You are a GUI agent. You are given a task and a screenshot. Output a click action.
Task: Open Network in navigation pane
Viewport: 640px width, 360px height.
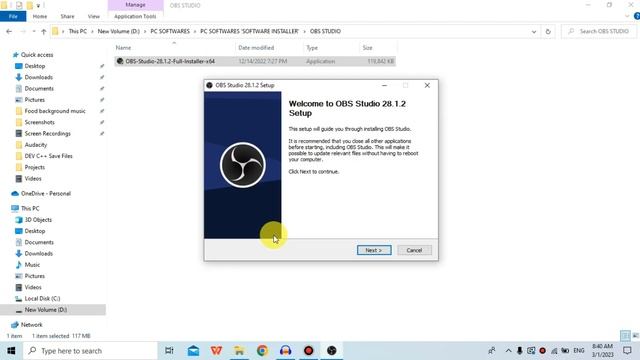[x=31, y=325]
